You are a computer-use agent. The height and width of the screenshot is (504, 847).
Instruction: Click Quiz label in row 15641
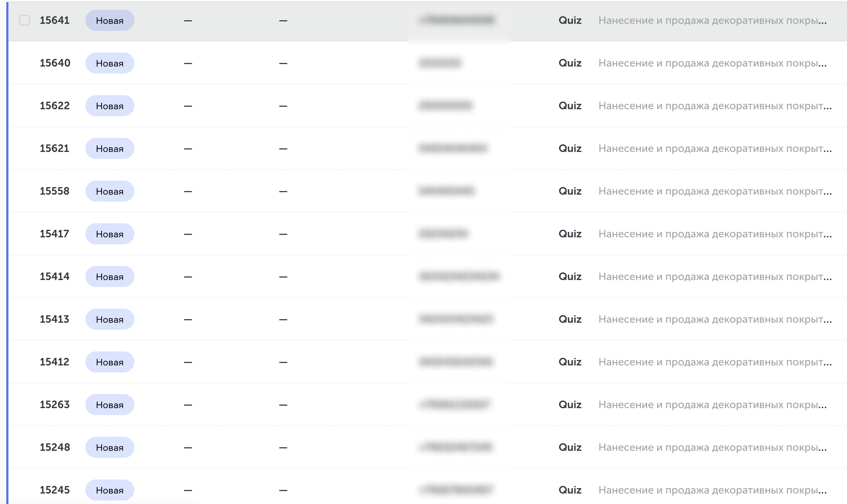coord(570,20)
